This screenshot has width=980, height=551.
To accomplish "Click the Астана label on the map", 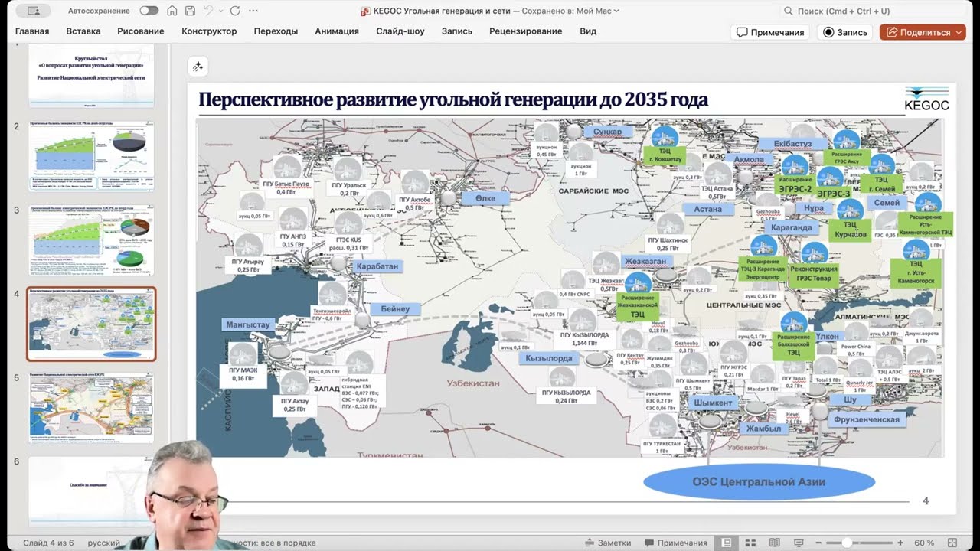I will point(708,208).
